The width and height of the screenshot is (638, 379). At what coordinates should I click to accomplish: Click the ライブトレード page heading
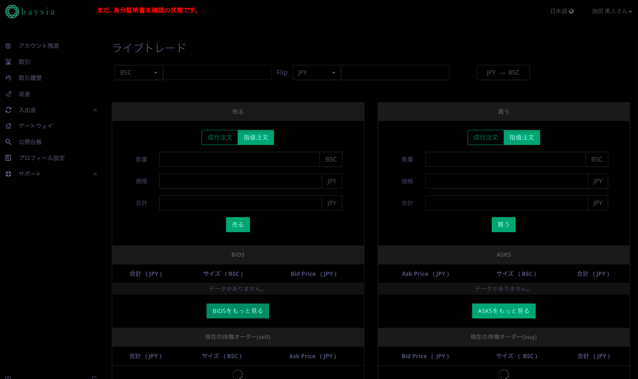click(x=149, y=48)
